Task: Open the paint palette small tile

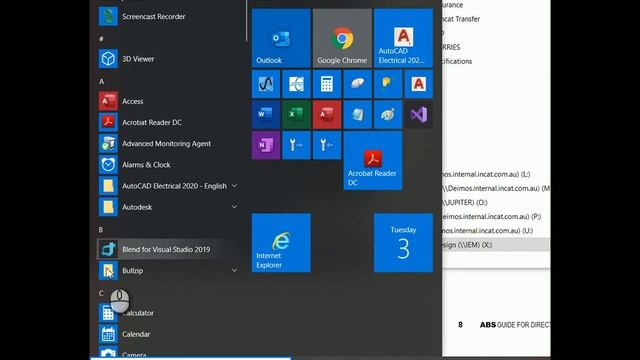Action: point(388,115)
